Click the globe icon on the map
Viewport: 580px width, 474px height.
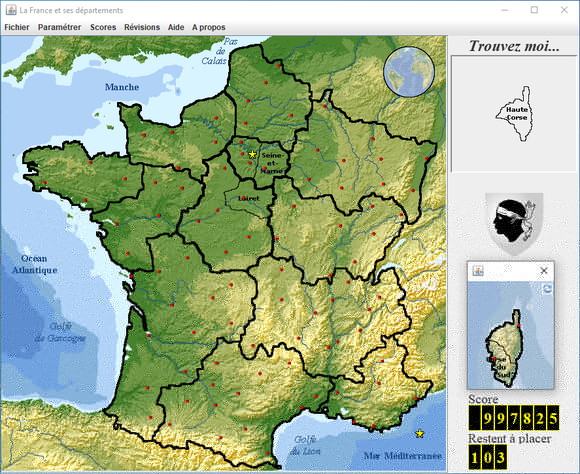coord(409,72)
